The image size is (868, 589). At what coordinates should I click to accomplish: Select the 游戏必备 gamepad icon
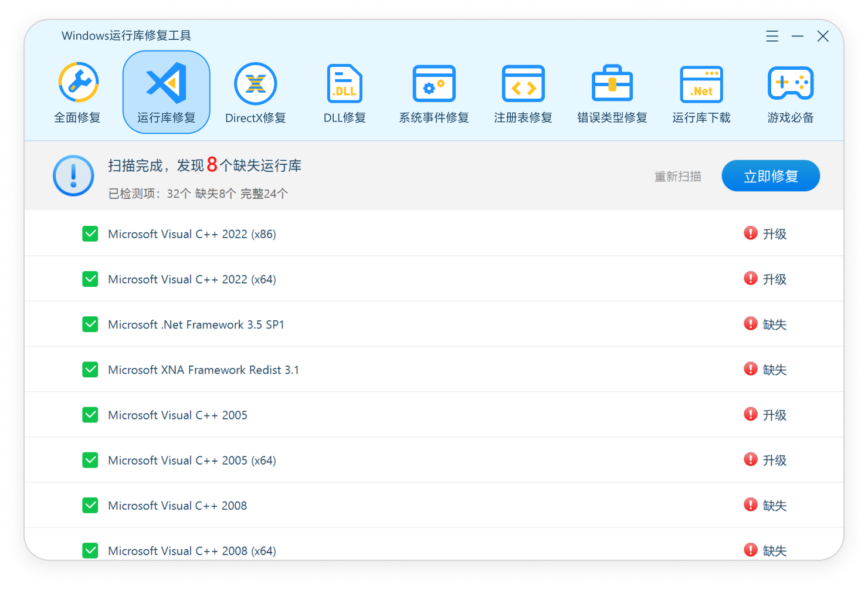click(x=791, y=83)
